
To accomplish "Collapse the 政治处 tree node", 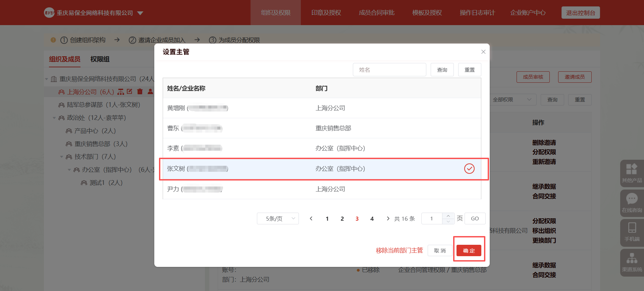I will [54, 118].
